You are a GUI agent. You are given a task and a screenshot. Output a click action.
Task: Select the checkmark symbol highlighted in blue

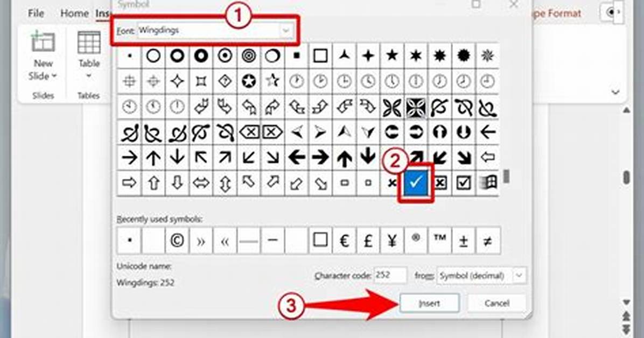click(416, 183)
